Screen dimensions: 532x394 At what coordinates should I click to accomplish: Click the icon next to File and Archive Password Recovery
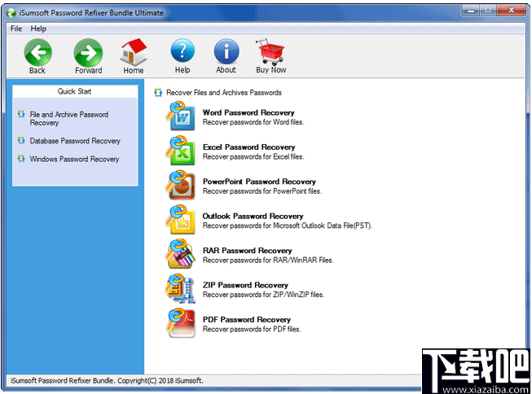21,114
